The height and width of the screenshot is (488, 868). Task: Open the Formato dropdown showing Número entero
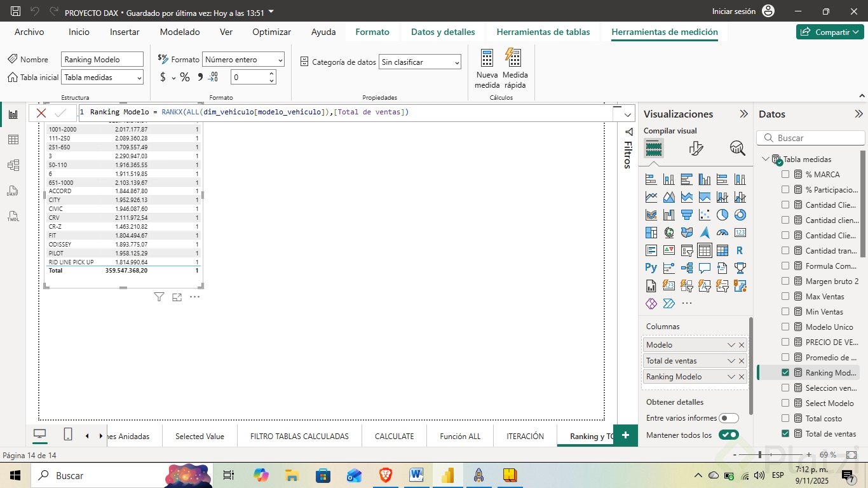[x=243, y=60]
